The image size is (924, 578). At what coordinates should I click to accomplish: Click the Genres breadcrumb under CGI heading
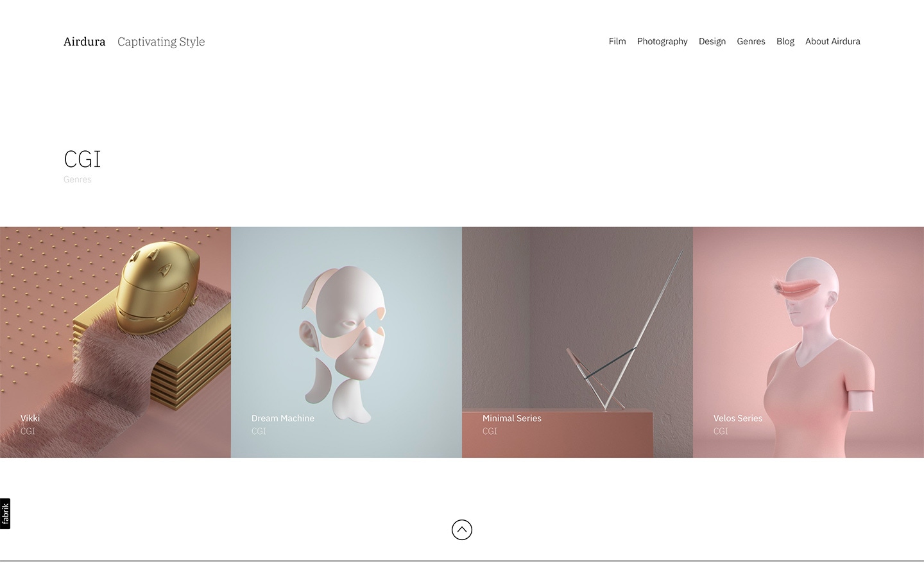[78, 179]
